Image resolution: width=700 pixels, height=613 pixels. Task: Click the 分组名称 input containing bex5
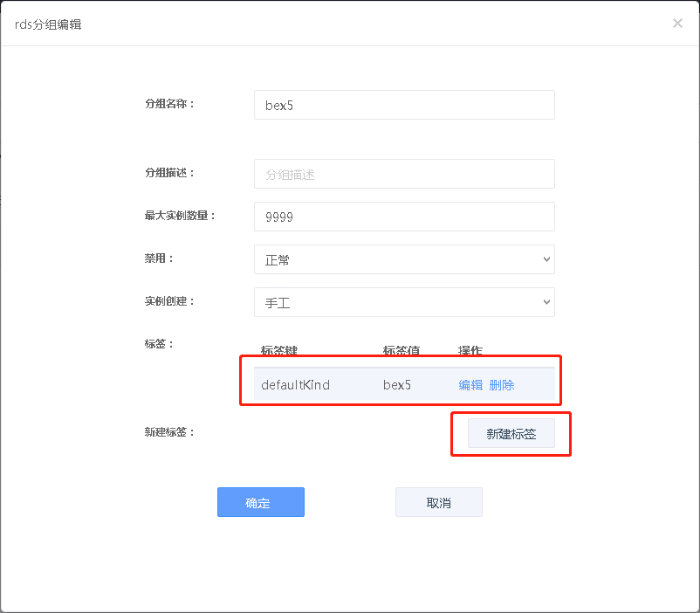coord(404,105)
